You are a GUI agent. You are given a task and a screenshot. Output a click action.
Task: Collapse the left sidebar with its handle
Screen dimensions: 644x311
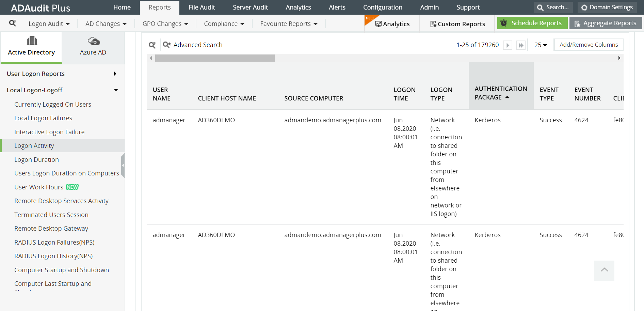pyautogui.click(x=123, y=166)
